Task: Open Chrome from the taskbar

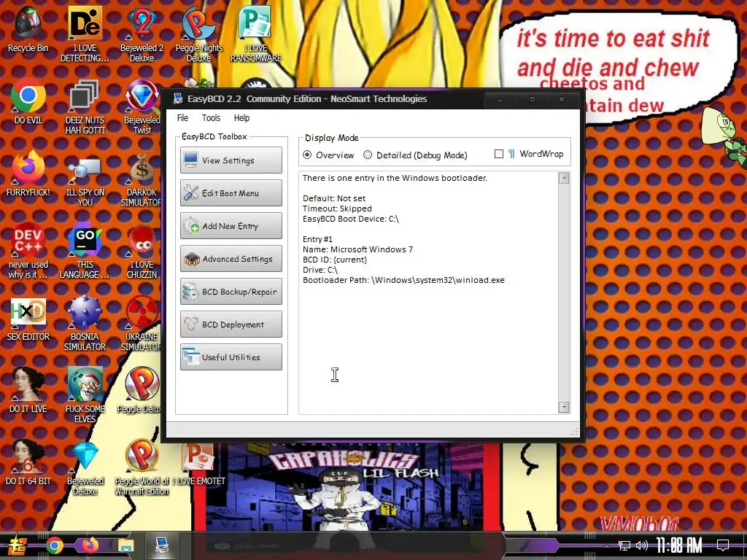Action: tap(54, 545)
